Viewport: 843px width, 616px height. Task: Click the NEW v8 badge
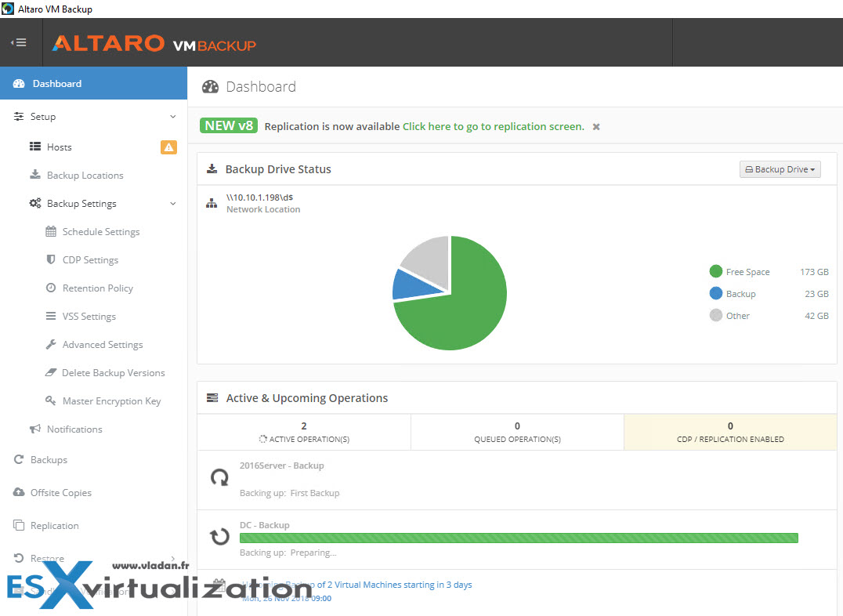(x=229, y=125)
